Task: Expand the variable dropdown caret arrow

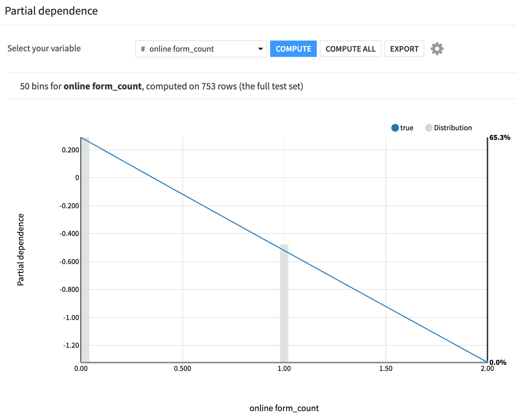Action: click(x=260, y=49)
